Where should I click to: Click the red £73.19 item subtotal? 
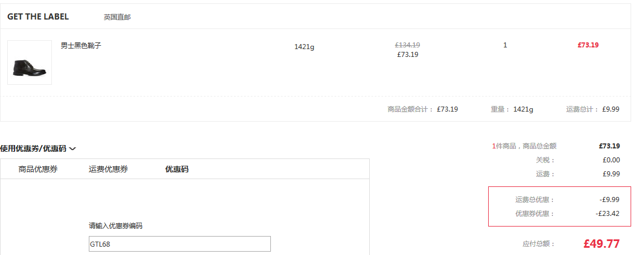coord(588,45)
